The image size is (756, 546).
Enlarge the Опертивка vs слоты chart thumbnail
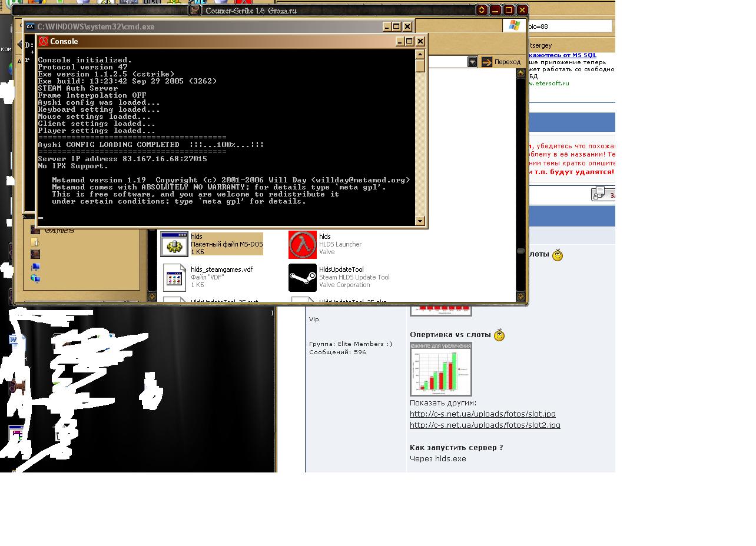[441, 369]
